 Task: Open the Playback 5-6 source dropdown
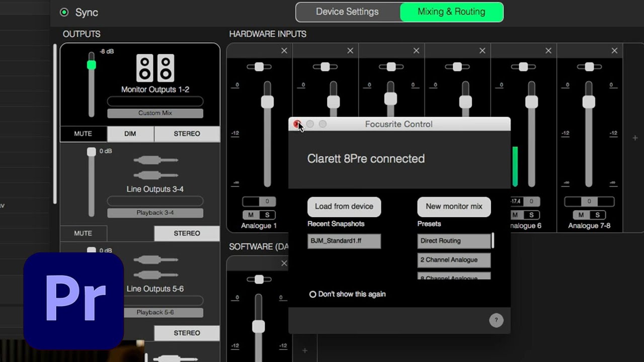(x=155, y=312)
